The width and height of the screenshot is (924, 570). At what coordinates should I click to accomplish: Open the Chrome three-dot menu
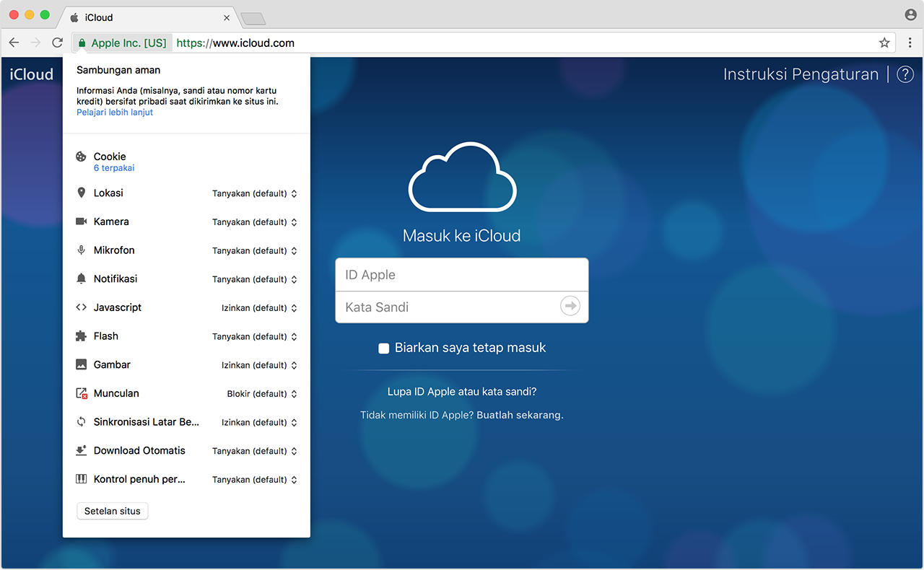[x=910, y=43]
